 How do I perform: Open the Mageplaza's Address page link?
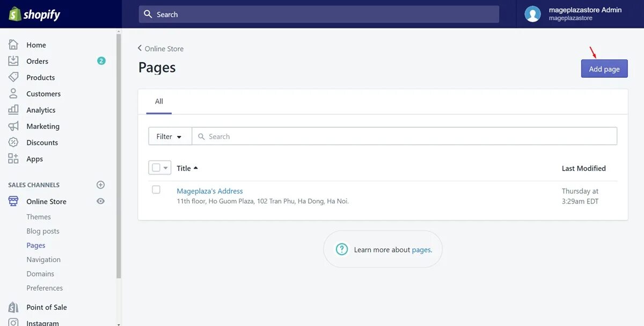click(x=210, y=191)
